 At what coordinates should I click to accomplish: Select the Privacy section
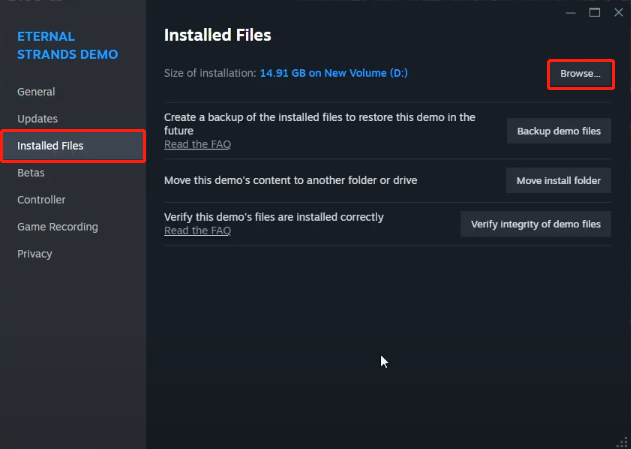pos(35,254)
